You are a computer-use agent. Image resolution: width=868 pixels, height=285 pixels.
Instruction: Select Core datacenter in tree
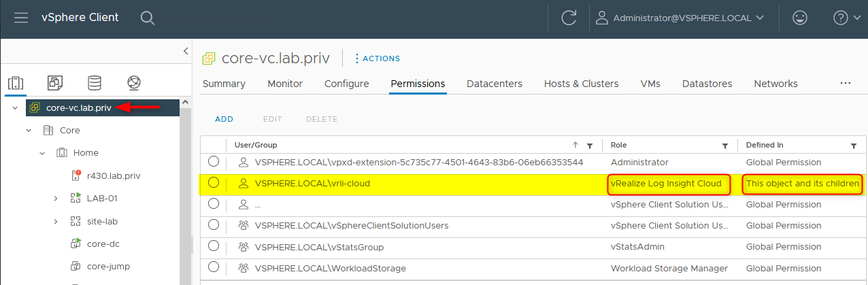click(x=70, y=130)
